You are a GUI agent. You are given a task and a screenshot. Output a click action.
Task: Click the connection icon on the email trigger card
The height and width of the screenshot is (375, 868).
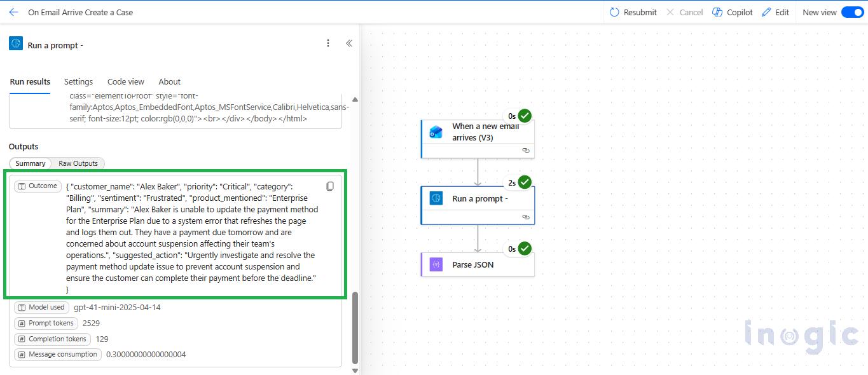525,151
